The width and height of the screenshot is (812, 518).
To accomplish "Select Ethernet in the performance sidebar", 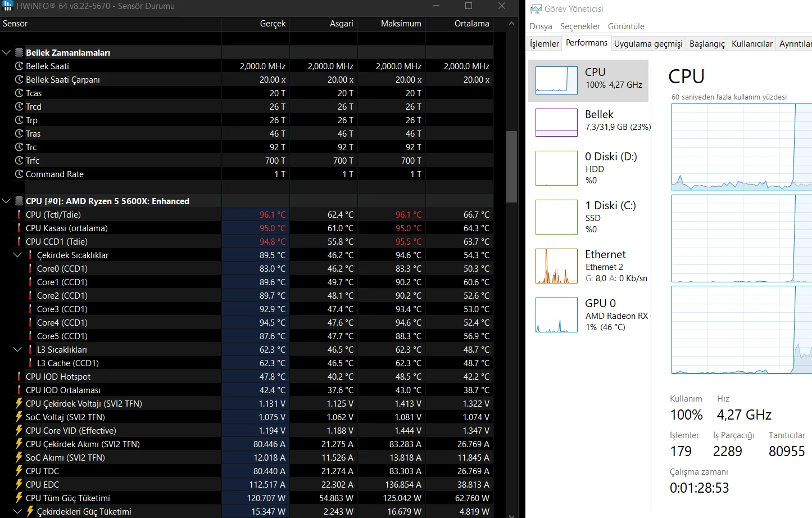I will pyautogui.click(x=588, y=265).
